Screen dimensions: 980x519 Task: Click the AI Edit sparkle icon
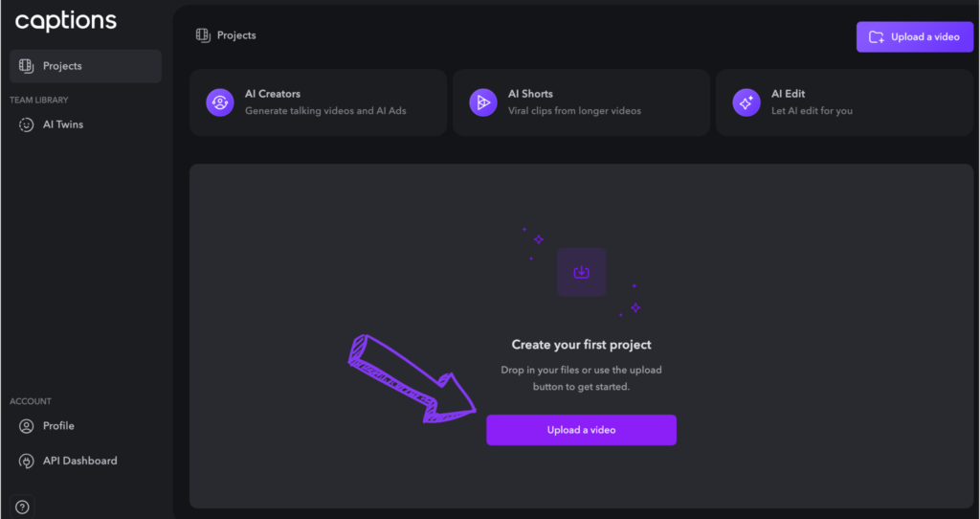coord(746,102)
